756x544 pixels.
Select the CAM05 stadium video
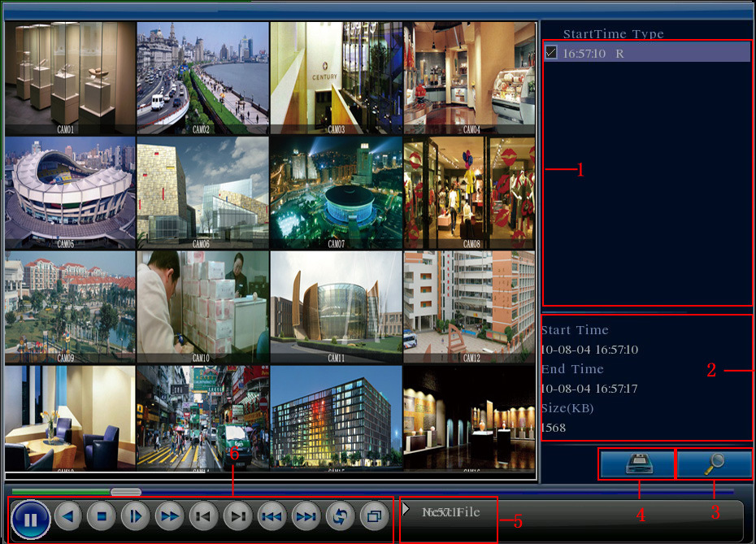[x=70, y=193]
